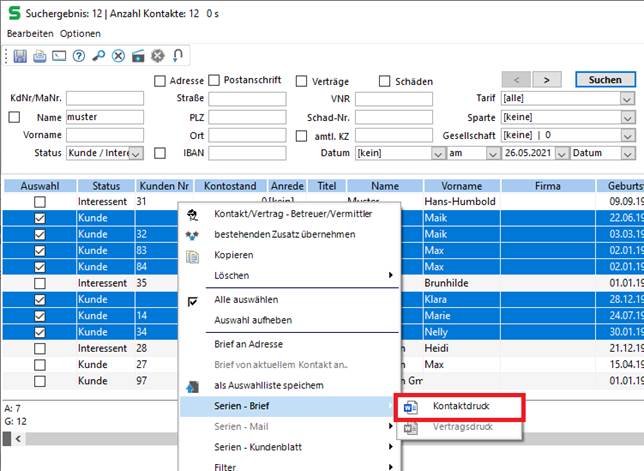Screen dimensions: 644x471
Task: Click the Word icon beside Kontaktdruck
Action: coord(411,407)
